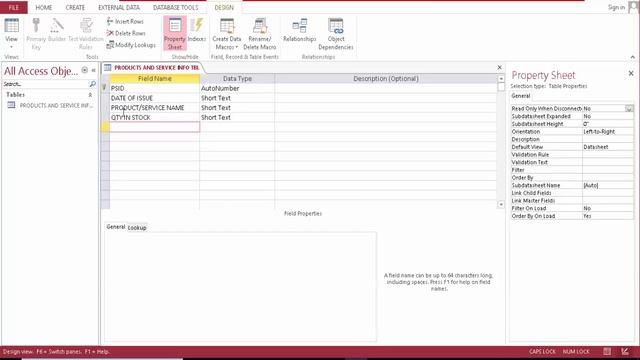Click the Order By property field
640x360 pixels.
coord(608,178)
